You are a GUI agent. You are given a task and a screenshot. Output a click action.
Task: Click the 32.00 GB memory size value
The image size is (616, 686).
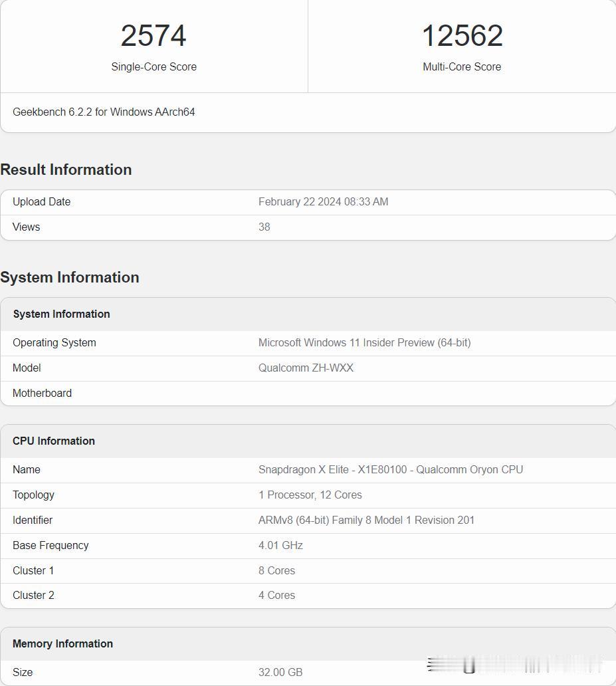[x=280, y=672]
